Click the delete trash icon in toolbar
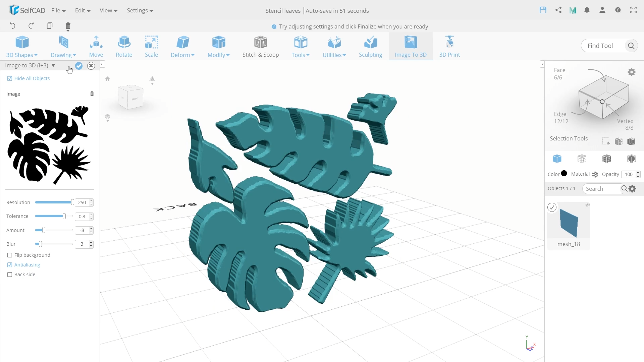The width and height of the screenshot is (644, 362). coord(68,26)
